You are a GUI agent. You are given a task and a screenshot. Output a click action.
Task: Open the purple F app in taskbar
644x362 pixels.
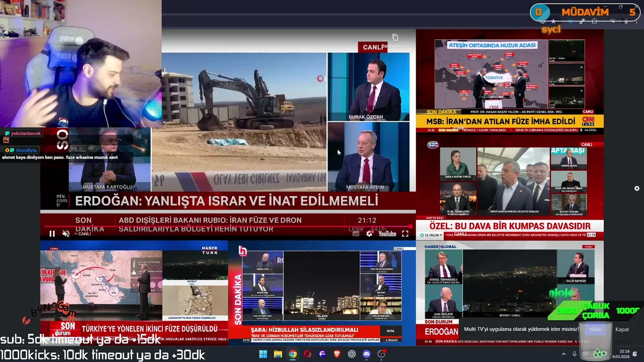[323, 354]
